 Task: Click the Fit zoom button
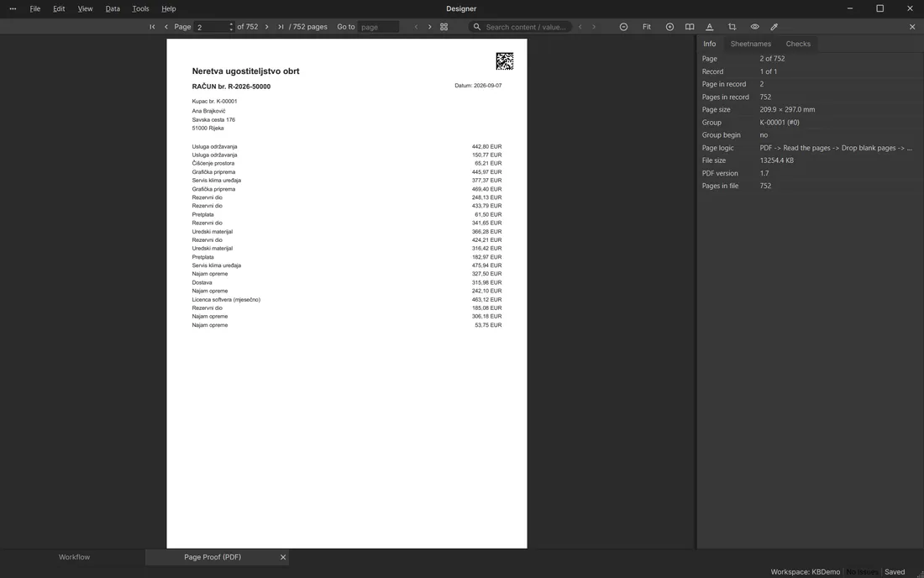(647, 27)
